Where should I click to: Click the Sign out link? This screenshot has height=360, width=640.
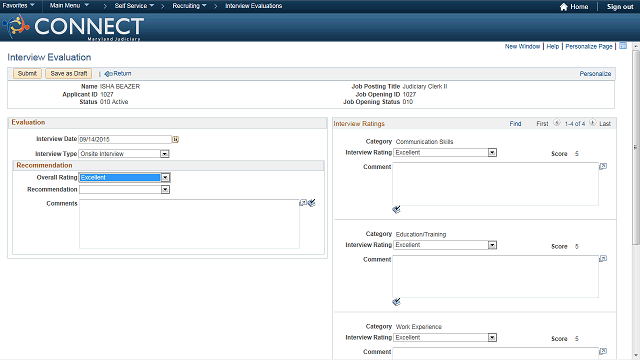pos(620,7)
